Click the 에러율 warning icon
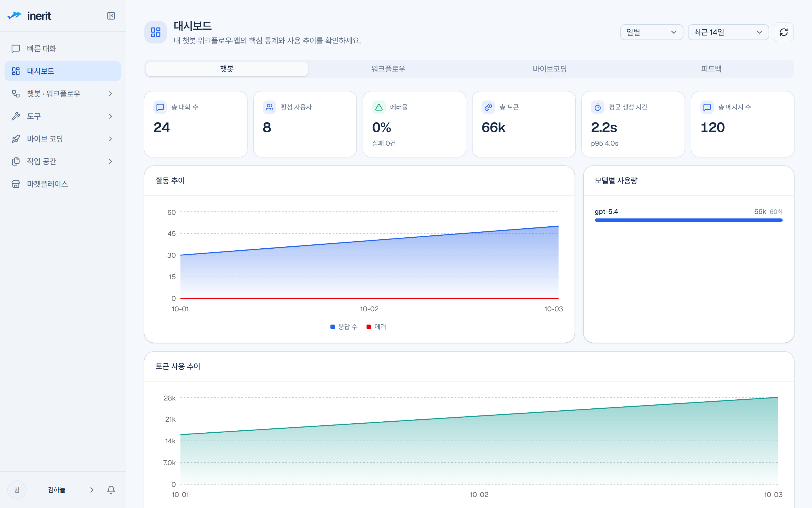Screen dimensions: 812x508 pos(379,107)
